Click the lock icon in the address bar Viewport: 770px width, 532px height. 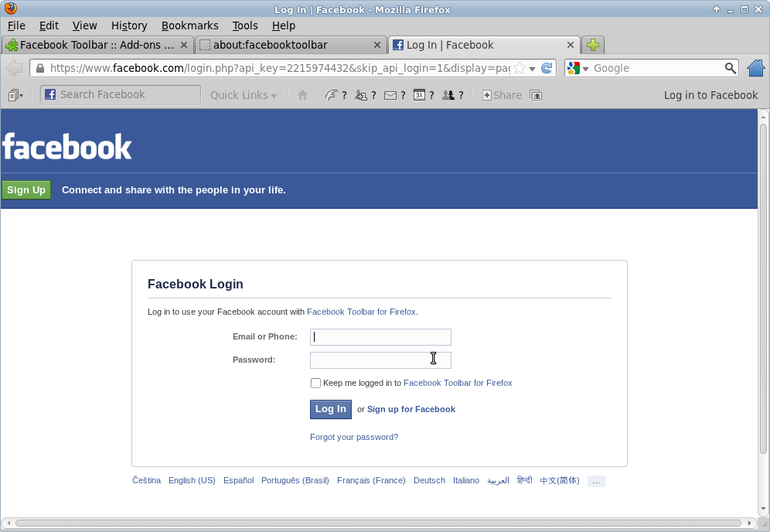point(39,68)
